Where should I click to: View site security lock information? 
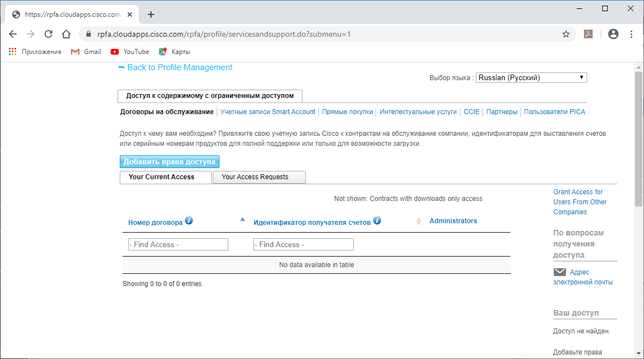(89, 34)
